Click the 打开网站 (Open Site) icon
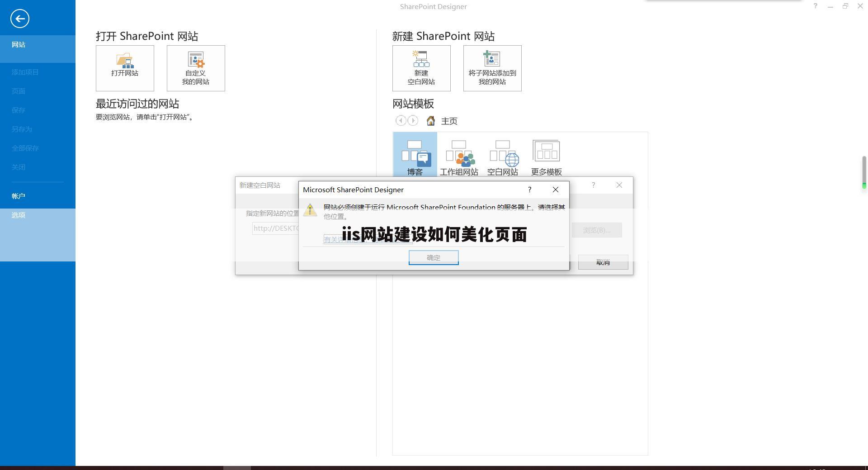The image size is (868, 470). tap(125, 68)
